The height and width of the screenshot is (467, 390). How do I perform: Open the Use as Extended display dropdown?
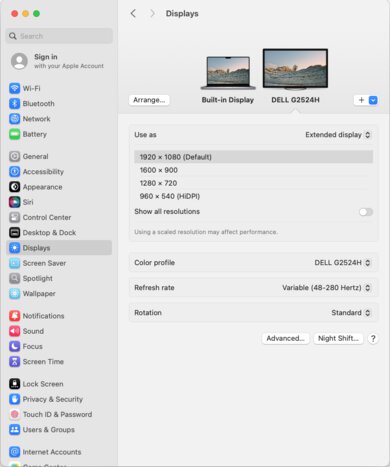pos(338,135)
